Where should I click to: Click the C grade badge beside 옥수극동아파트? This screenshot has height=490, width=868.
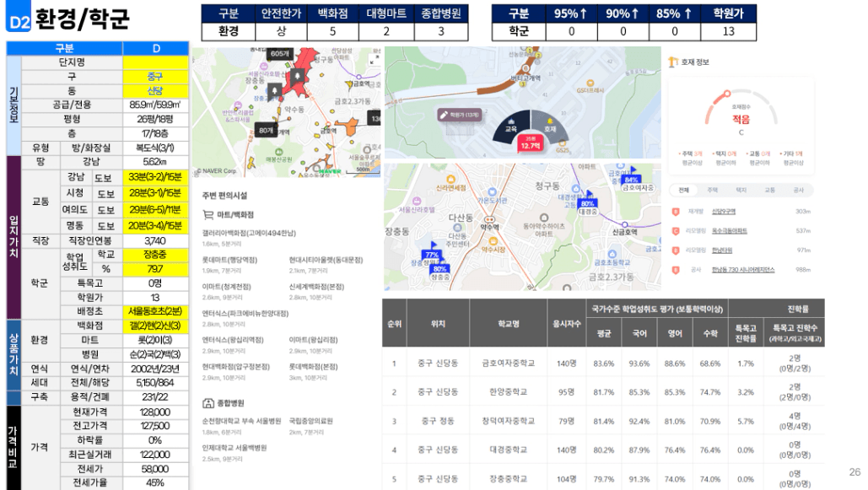tap(676, 231)
